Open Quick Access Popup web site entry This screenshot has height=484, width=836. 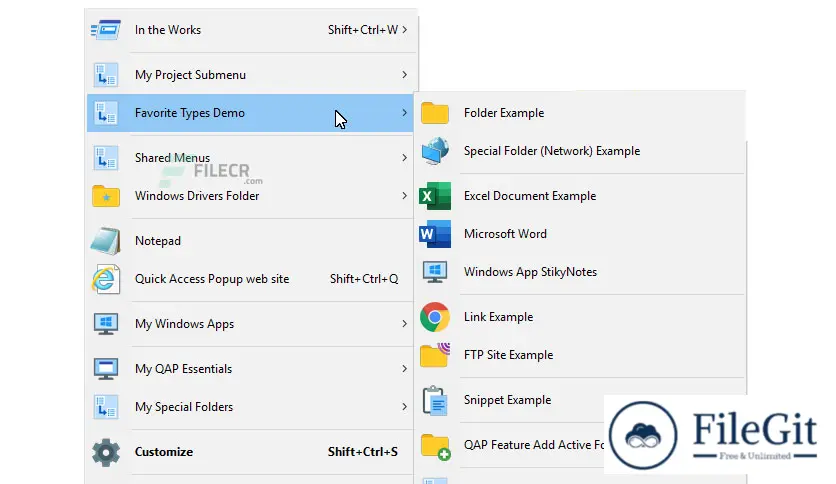[x=251, y=279]
